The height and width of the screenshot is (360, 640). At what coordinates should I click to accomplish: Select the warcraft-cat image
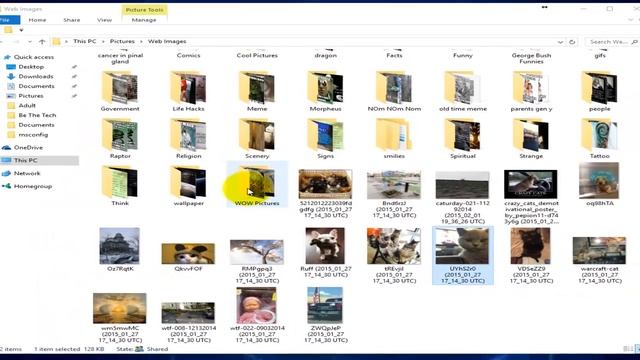coord(600,251)
